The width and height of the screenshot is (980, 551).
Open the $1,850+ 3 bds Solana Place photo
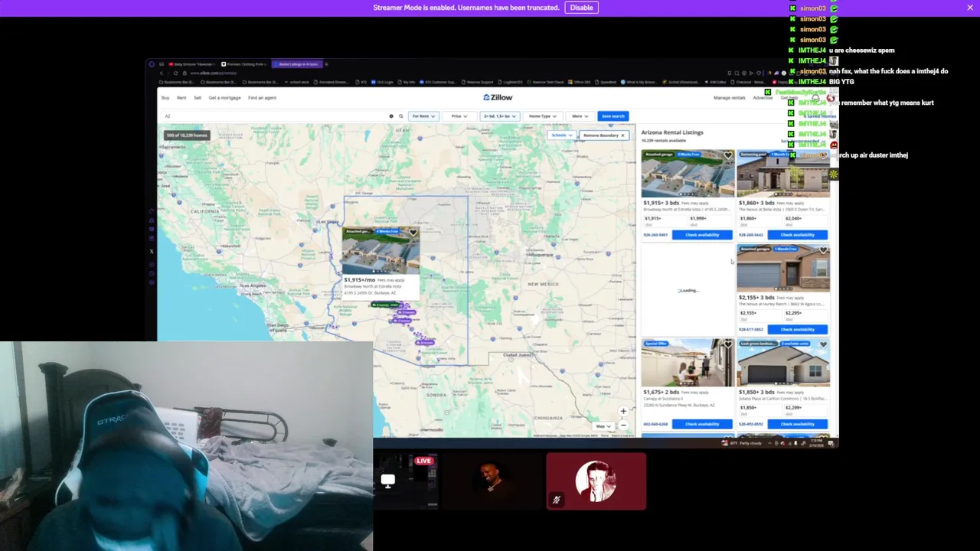click(x=782, y=364)
